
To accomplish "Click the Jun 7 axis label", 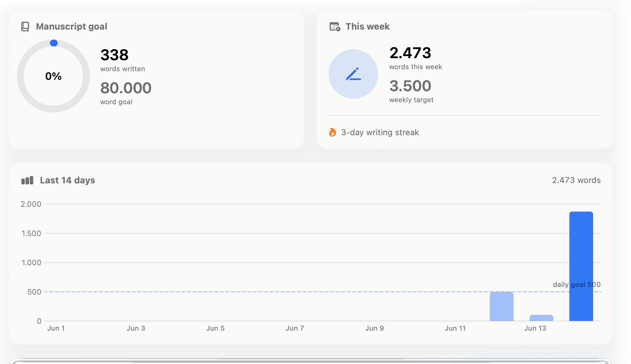I will [295, 328].
